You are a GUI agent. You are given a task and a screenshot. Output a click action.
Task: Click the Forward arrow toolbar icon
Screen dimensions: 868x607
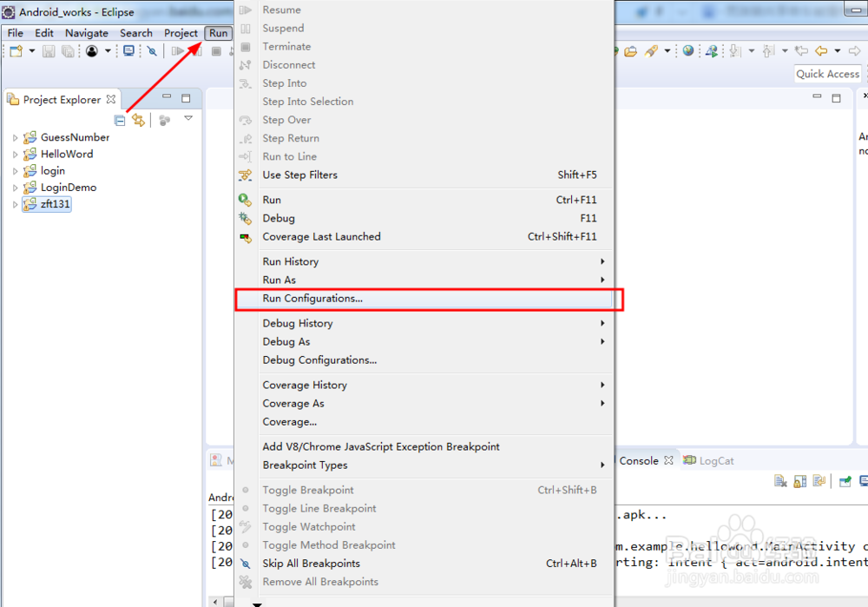click(854, 51)
